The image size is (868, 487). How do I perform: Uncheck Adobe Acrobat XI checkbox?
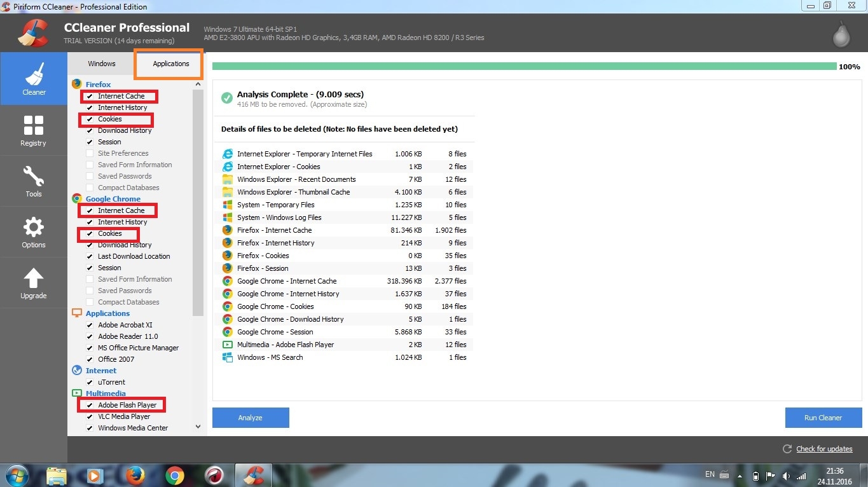tap(90, 326)
